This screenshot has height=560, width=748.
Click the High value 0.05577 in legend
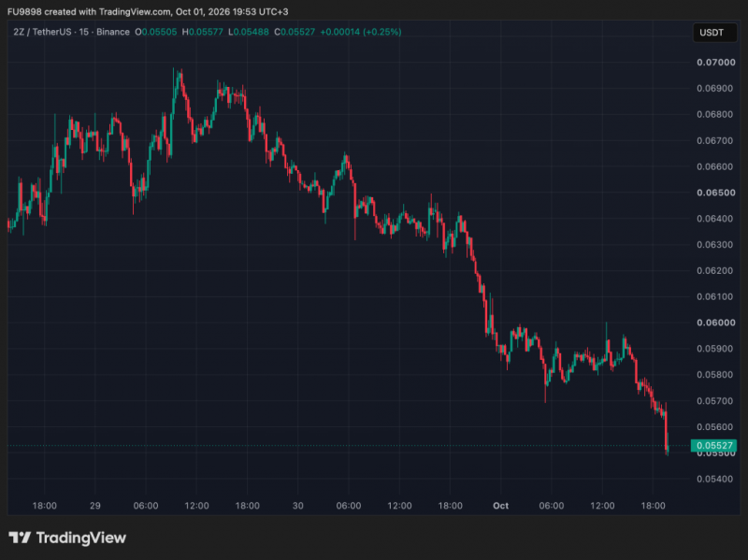click(206, 32)
